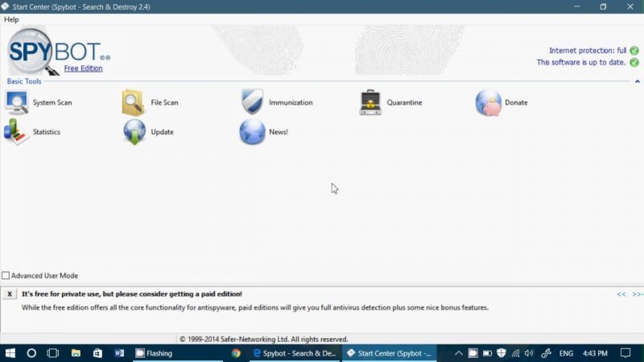Click the Immunization label
Viewport: 644px width, 362px height.
click(291, 103)
